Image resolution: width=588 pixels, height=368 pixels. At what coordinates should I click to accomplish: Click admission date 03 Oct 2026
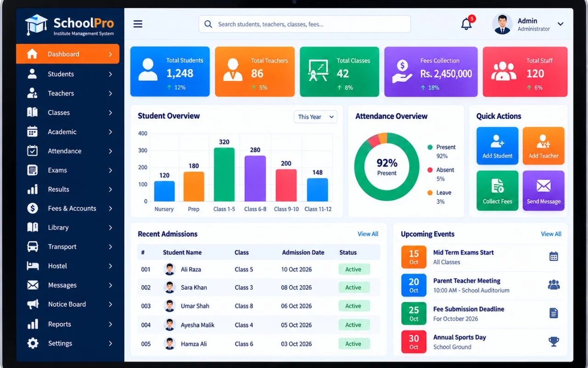[x=296, y=344]
